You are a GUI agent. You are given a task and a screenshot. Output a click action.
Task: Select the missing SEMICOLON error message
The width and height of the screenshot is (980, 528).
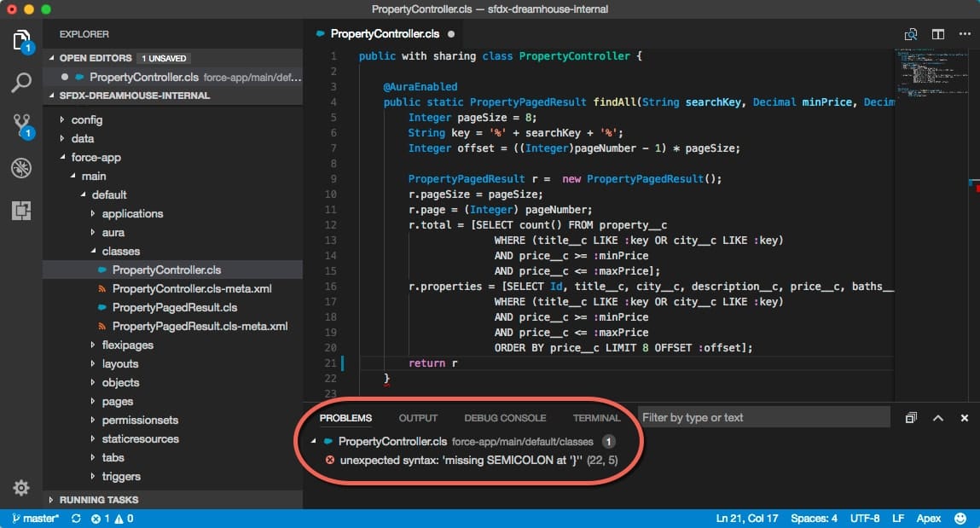(x=478, y=460)
